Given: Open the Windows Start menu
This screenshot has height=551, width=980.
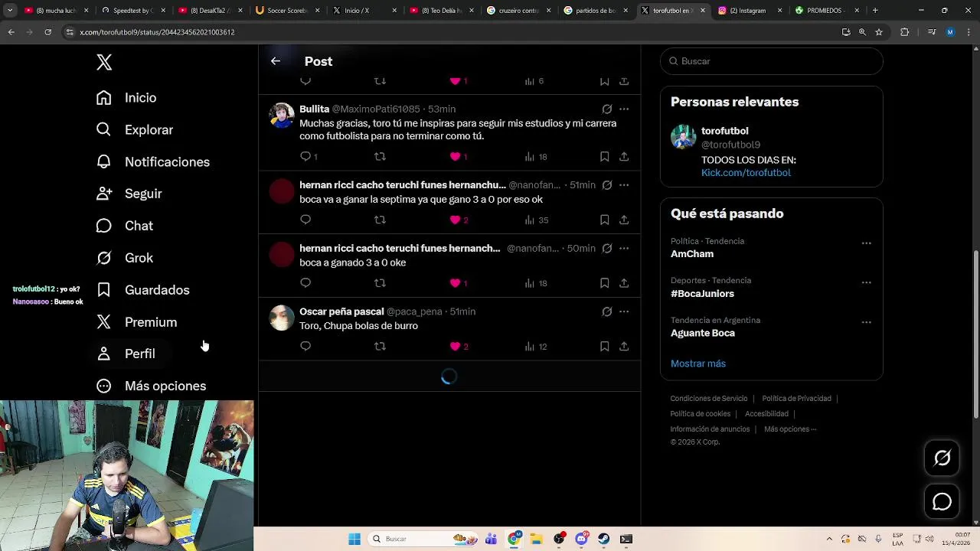Looking at the screenshot, I should coord(354,539).
